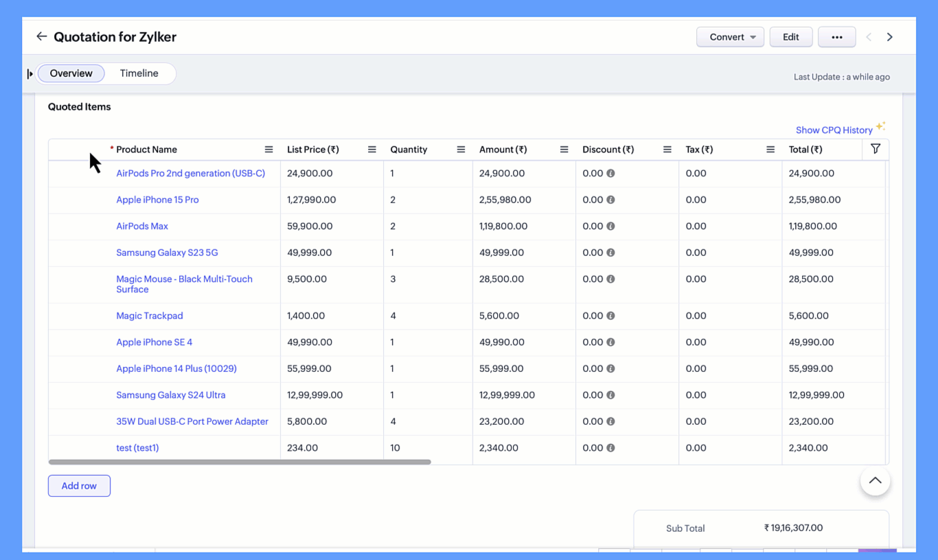
Task: Open Quantity column menu icon
Action: (x=461, y=150)
